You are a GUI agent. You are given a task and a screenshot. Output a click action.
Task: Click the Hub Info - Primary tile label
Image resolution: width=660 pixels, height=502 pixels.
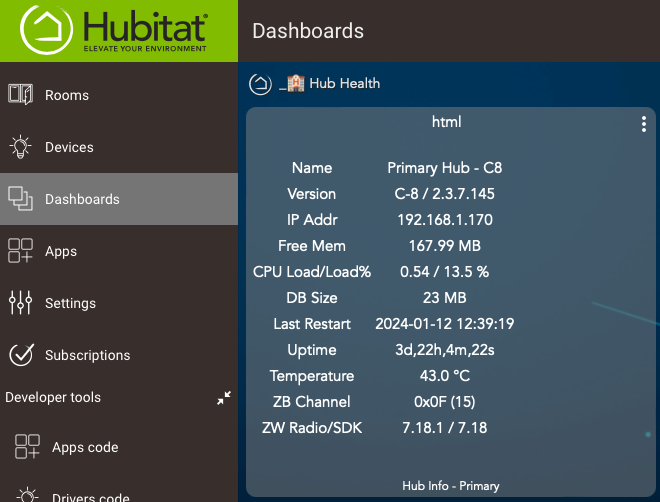coord(450,486)
